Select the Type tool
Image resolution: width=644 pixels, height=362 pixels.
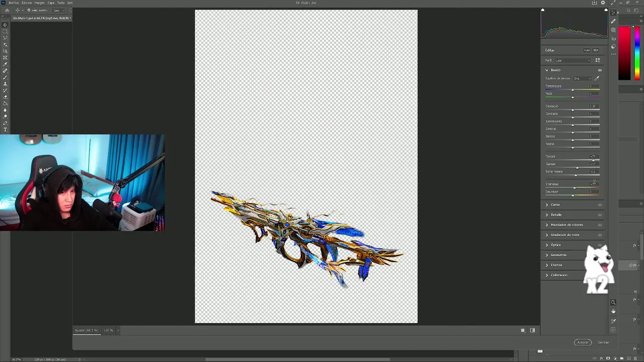6,130
